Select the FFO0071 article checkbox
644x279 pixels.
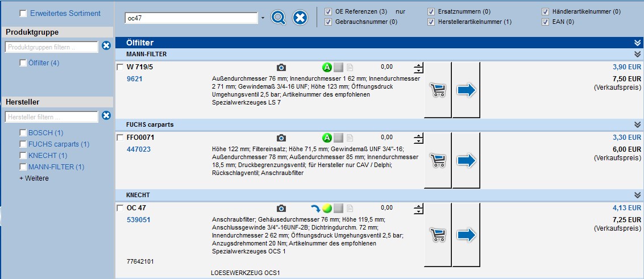[120, 138]
